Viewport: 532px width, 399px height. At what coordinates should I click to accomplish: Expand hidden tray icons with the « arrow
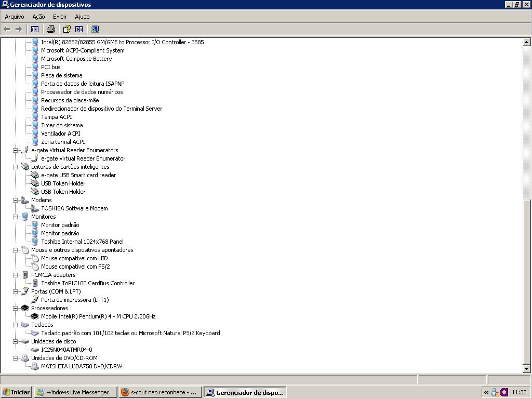point(486,392)
